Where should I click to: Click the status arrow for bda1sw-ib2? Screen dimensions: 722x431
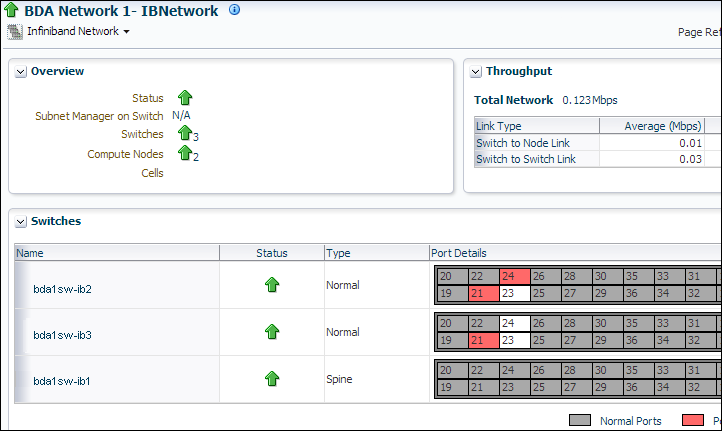272,285
